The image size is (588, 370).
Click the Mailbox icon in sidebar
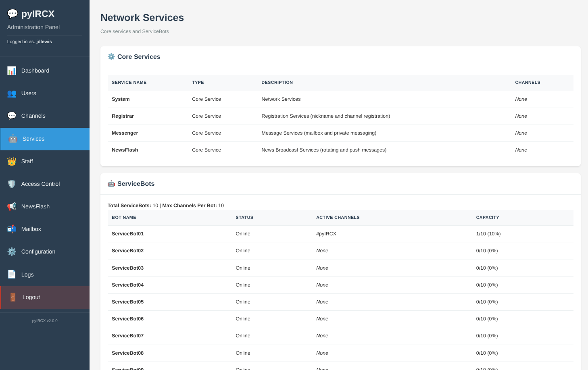[x=12, y=229]
